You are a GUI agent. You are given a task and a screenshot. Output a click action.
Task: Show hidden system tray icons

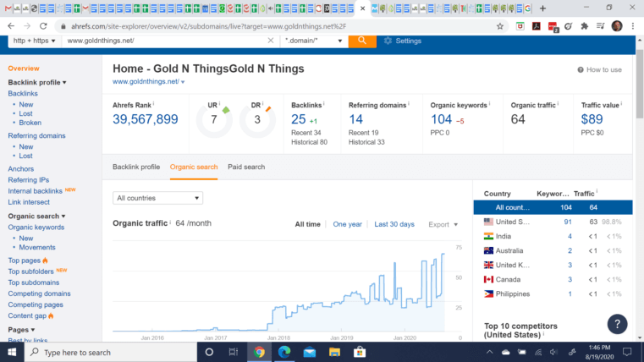pyautogui.click(x=489, y=352)
